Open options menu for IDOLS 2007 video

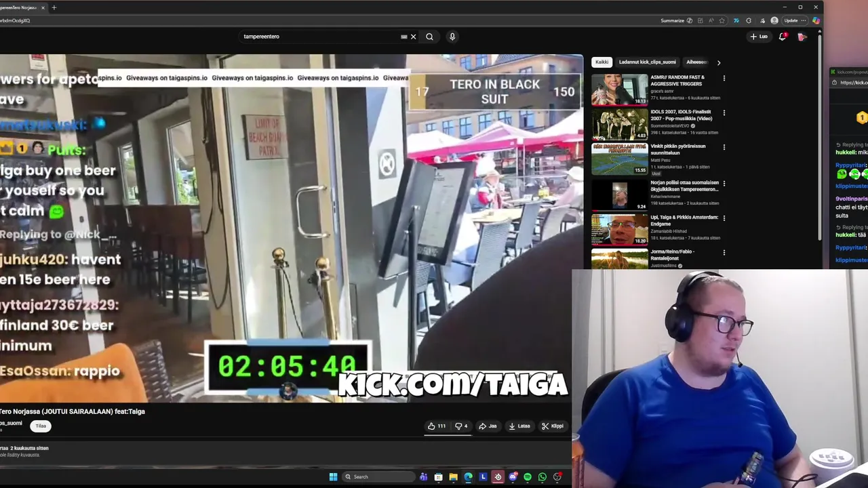[x=724, y=113]
